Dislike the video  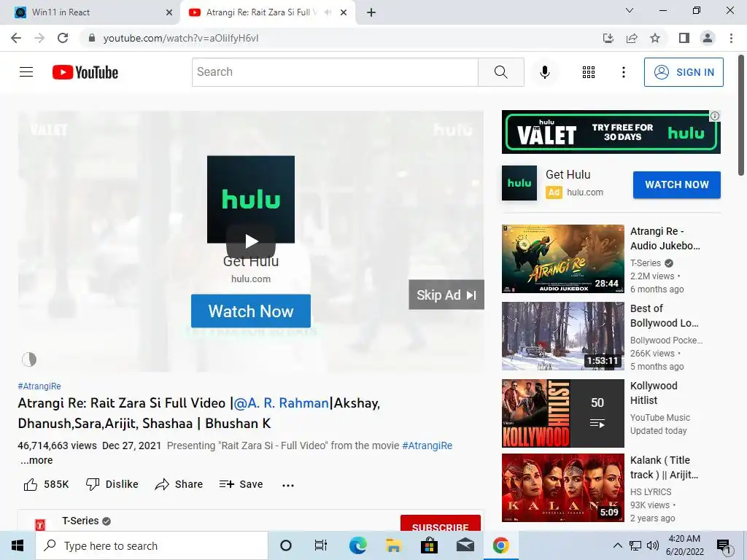112,484
